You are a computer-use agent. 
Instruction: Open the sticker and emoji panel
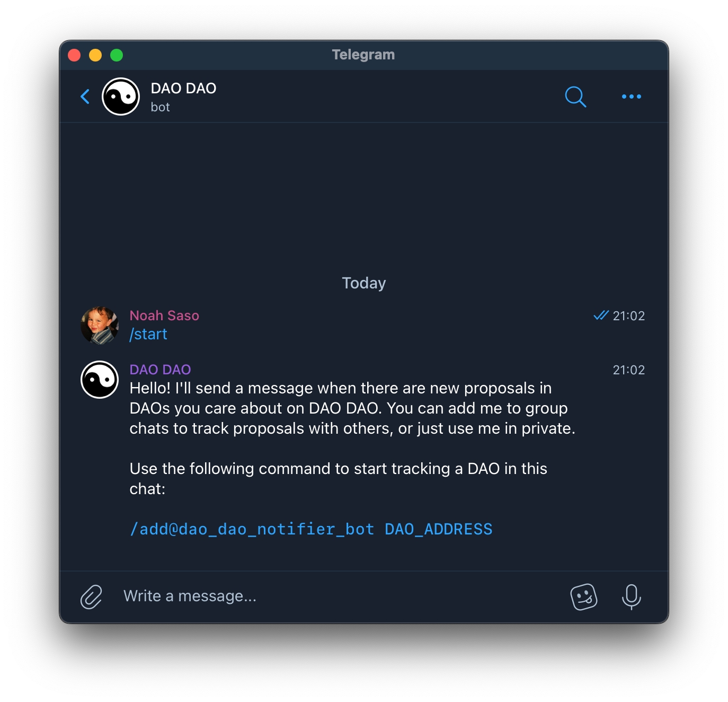click(584, 597)
